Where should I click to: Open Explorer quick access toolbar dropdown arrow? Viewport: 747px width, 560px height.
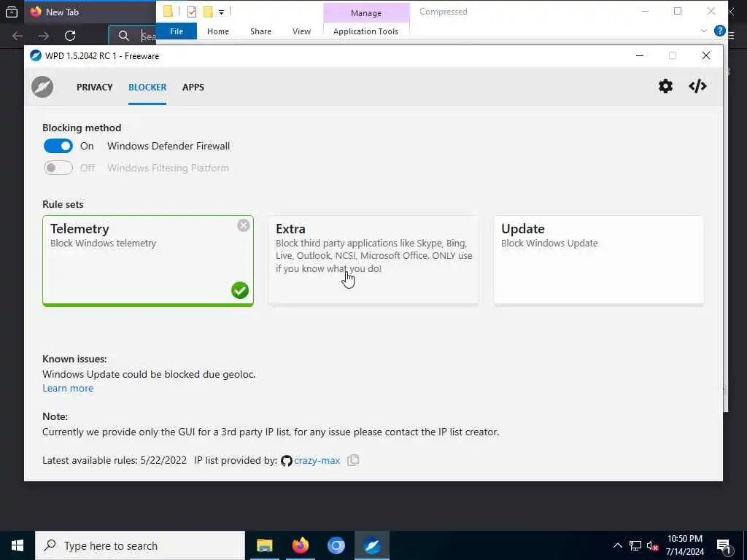click(221, 12)
